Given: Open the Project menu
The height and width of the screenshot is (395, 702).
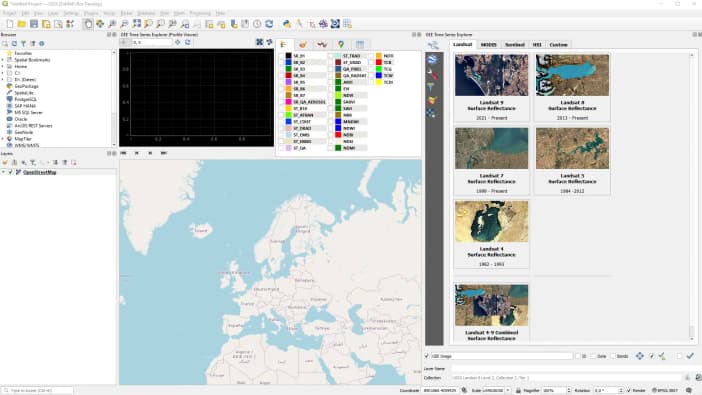Looking at the screenshot, I should (x=9, y=13).
